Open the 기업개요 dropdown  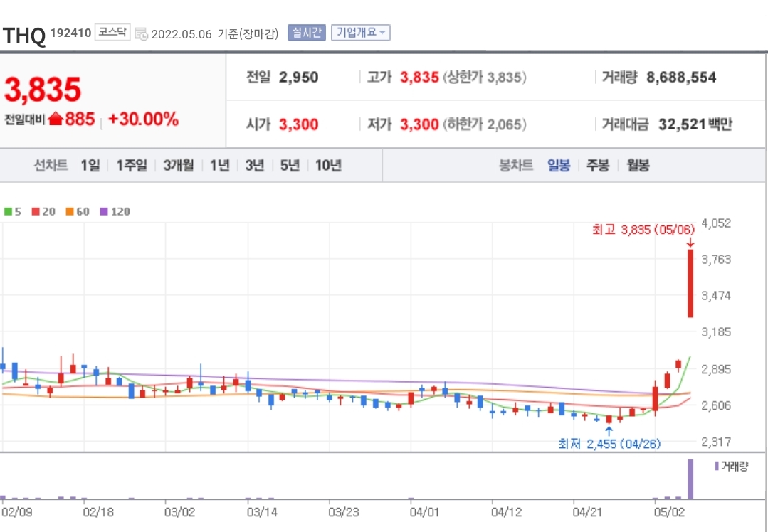click(x=361, y=33)
